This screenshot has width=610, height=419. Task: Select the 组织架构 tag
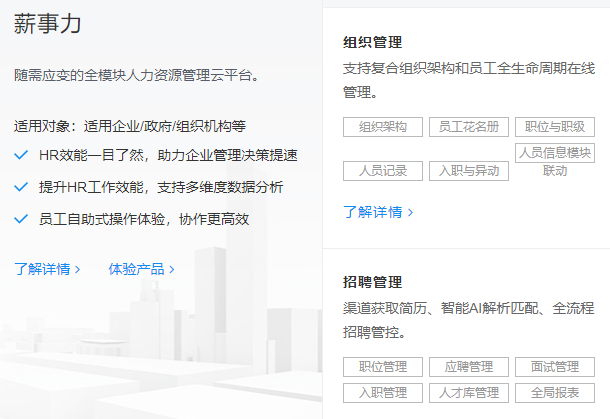tap(383, 127)
